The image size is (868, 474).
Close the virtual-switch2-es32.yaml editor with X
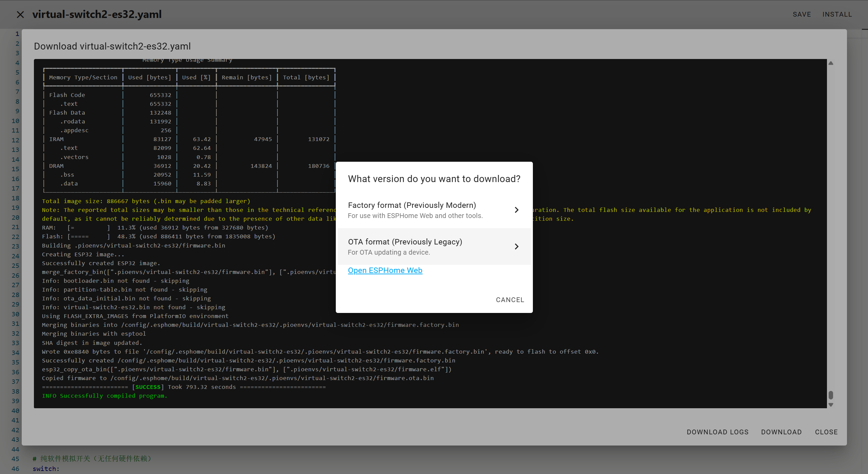click(x=20, y=15)
